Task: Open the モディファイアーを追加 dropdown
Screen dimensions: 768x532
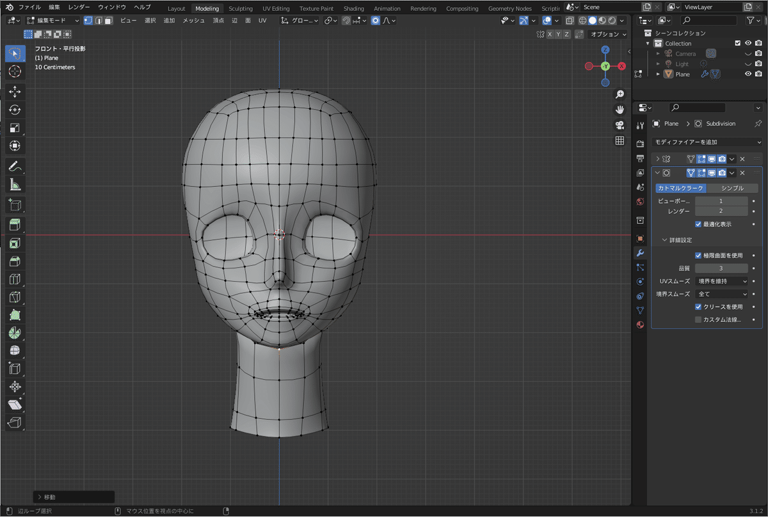Action: pyautogui.click(x=707, y=142)
